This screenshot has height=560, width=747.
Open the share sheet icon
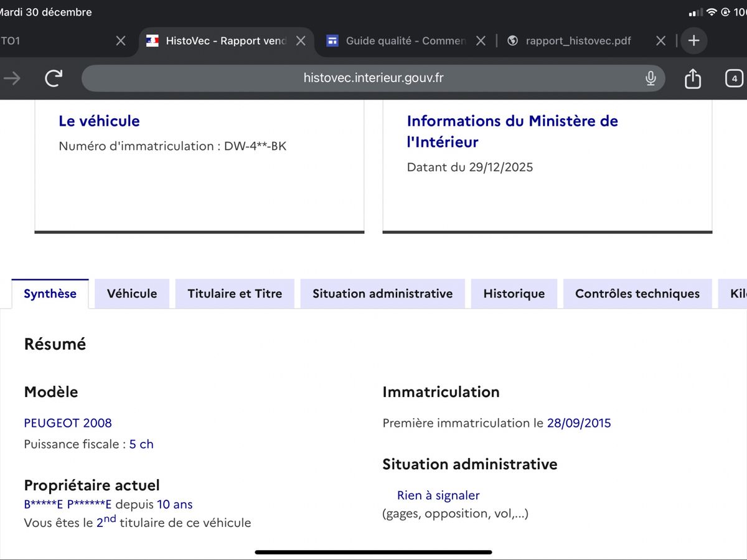click(693, 78)
